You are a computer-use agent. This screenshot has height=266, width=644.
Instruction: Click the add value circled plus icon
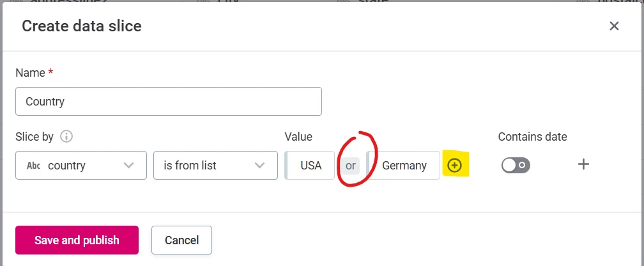454,165
